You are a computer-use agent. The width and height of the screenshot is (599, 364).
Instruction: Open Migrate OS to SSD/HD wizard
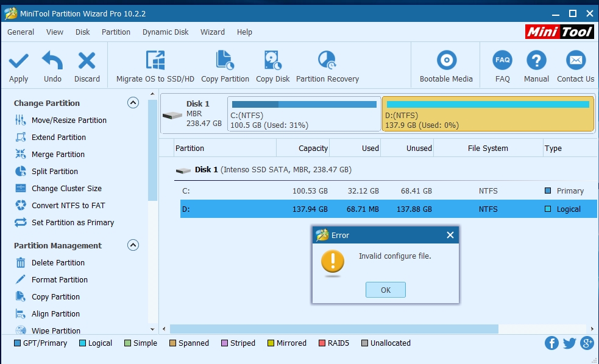coord(155,66)
